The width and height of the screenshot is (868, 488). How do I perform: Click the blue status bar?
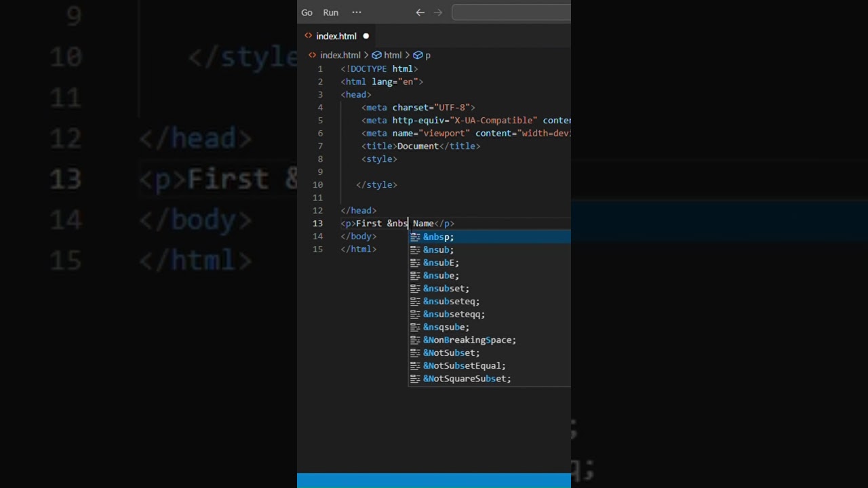click(x=434, y=481)
